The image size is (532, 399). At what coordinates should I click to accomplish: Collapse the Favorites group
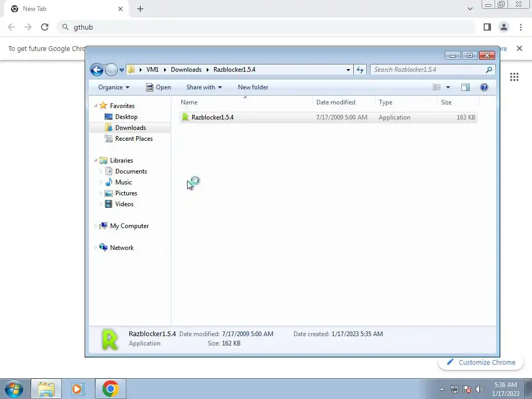tap(96, 106)
